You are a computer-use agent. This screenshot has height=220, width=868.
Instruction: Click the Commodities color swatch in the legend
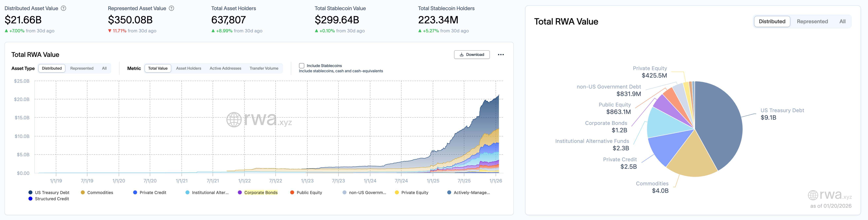coord(83,192)
